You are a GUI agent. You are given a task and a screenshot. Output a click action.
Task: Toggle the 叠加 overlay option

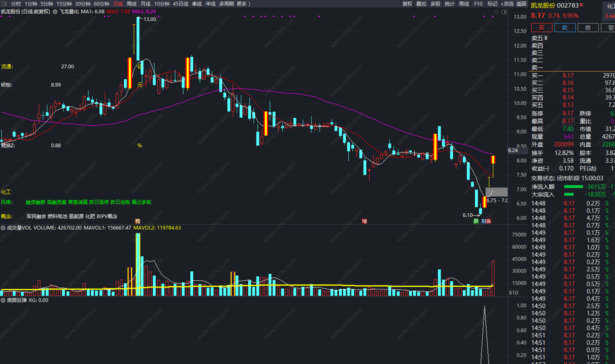[421, 4]
